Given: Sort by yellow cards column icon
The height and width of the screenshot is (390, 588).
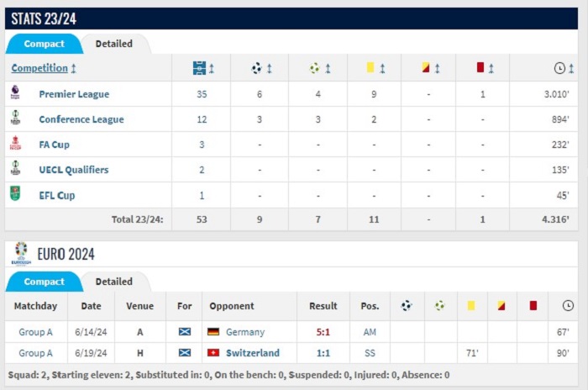Looking at the screenshot, I should coord(370,67).
